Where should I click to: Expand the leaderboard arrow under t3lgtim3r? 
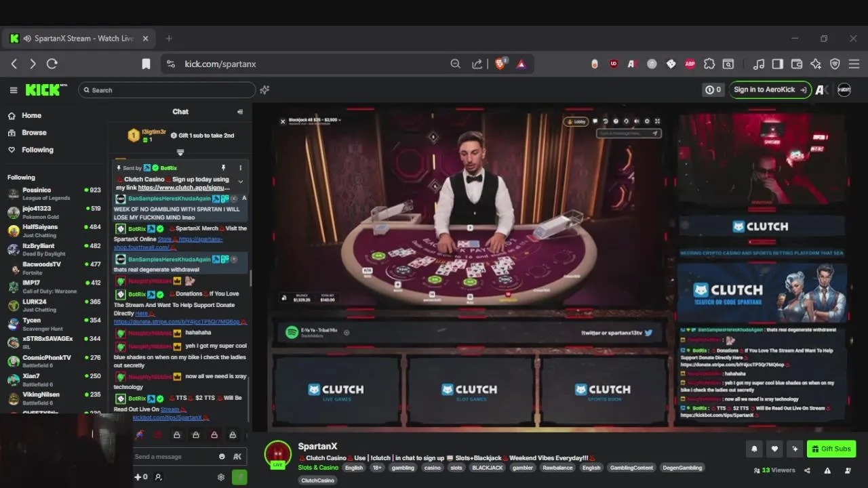pos(180,152)
